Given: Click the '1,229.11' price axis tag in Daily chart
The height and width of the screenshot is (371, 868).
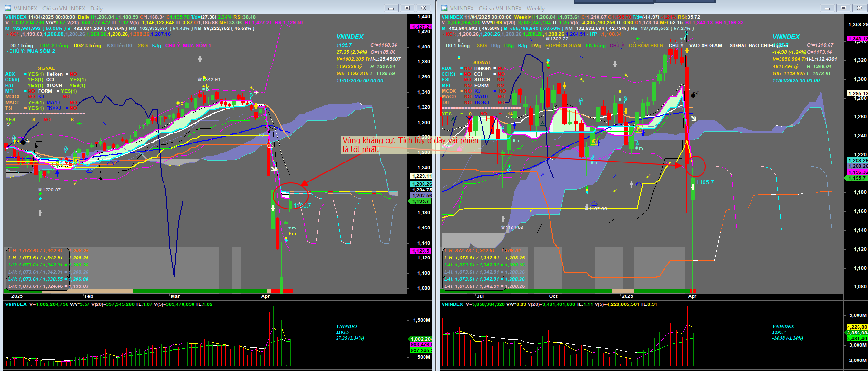Looking at the screenshot, I should [x=421, y=176].
